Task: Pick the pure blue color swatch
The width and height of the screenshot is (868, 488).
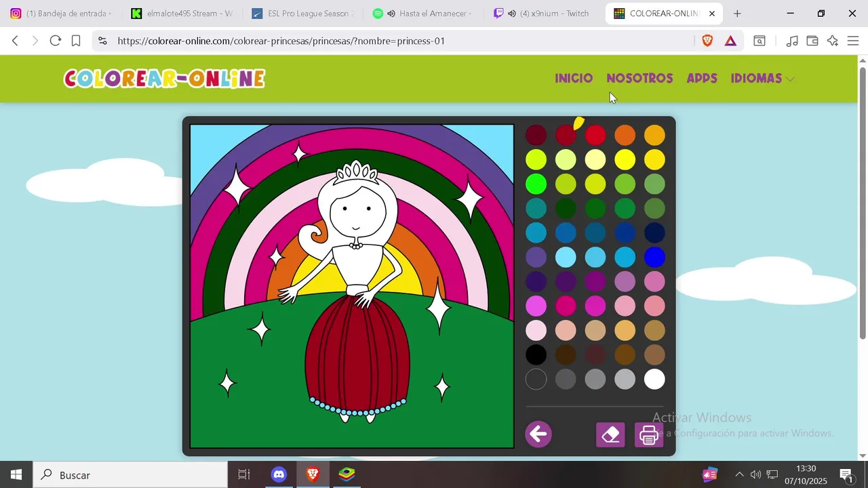Action: [654, 257]
